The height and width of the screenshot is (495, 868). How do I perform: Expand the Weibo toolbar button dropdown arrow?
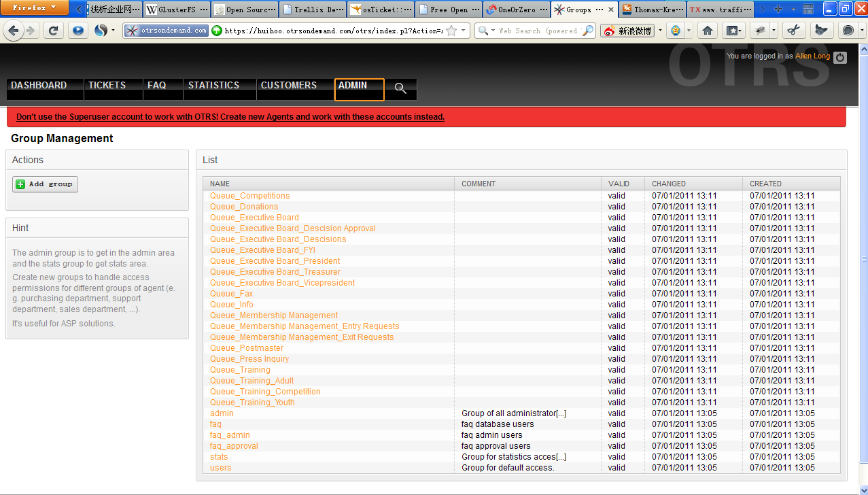pyautogui.click(x=659, y=31)
